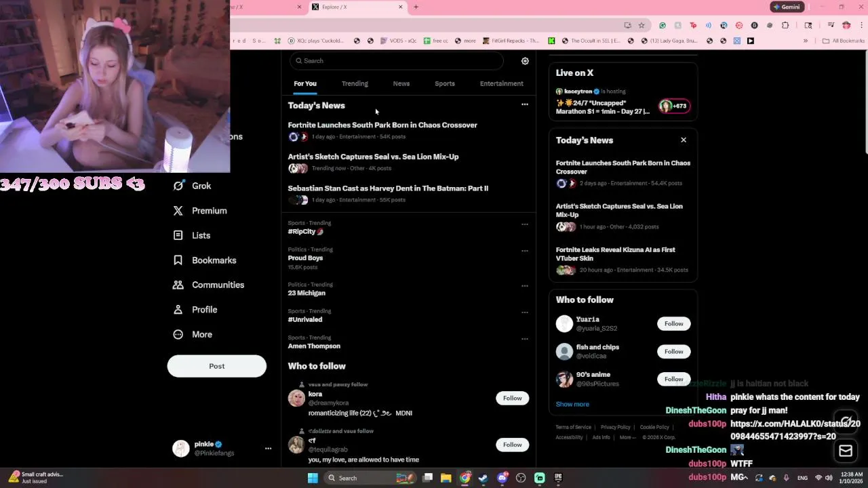
Task: Open Steam from the taskbar
Action: [483, 478]
